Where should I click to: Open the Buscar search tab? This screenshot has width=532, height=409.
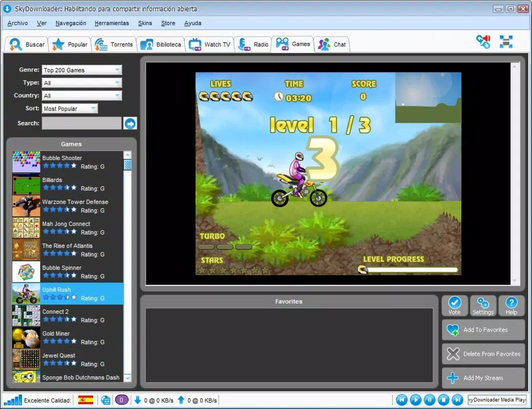(x=27, y=44)
